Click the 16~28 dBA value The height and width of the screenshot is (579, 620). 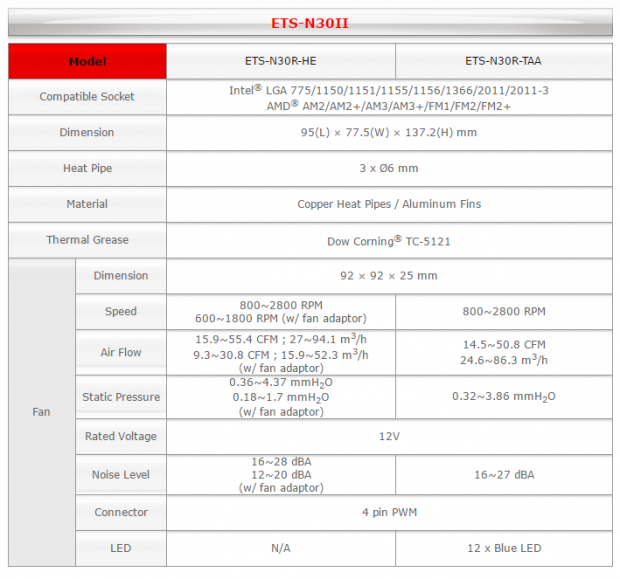pos(281,462)
